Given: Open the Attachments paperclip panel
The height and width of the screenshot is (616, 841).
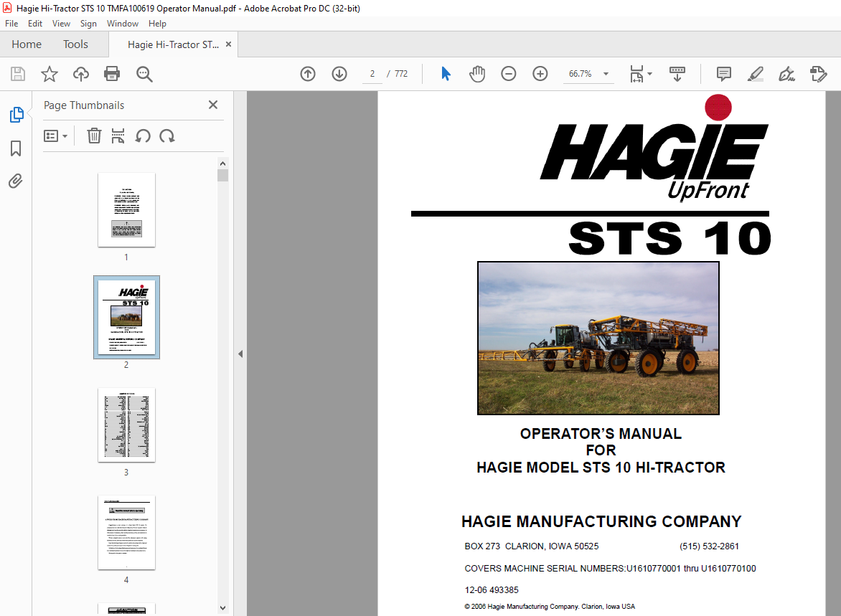Looking at the screenshot, I should 16,181.
